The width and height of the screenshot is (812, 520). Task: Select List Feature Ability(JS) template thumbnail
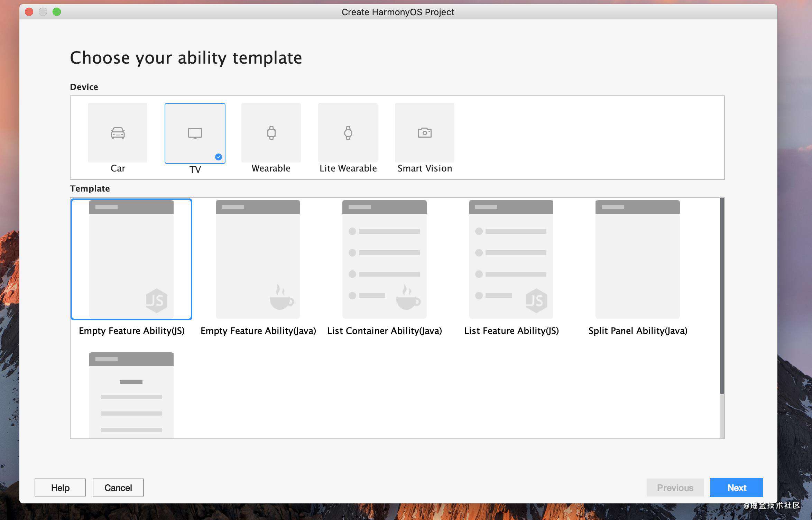[x=511, y=259]
